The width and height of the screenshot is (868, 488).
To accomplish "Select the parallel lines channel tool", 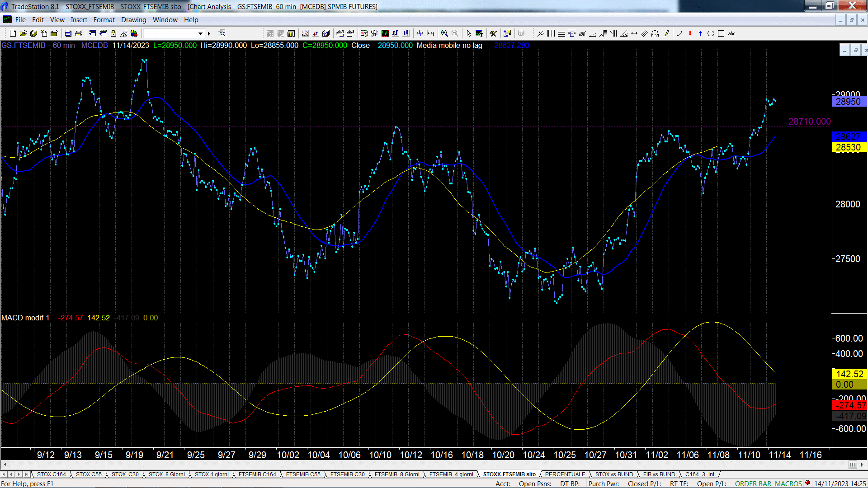I will point(644,33).
